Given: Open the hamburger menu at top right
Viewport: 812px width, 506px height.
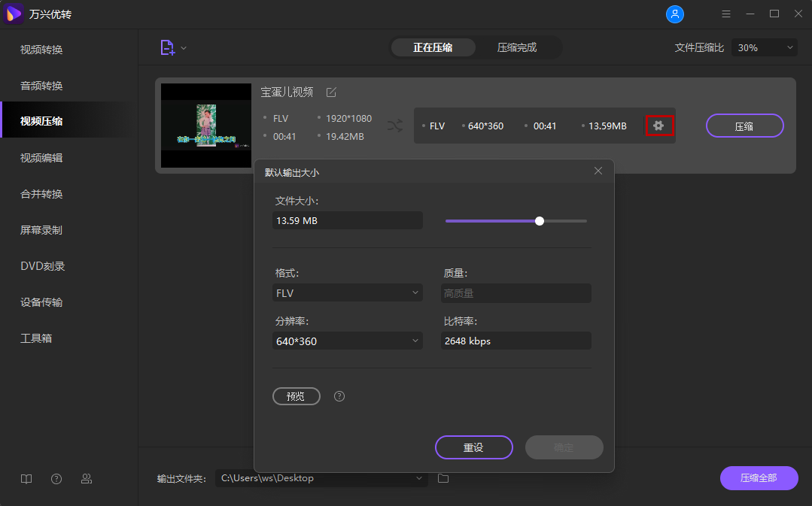Looking at the screenshot, I should click(725, 14).
